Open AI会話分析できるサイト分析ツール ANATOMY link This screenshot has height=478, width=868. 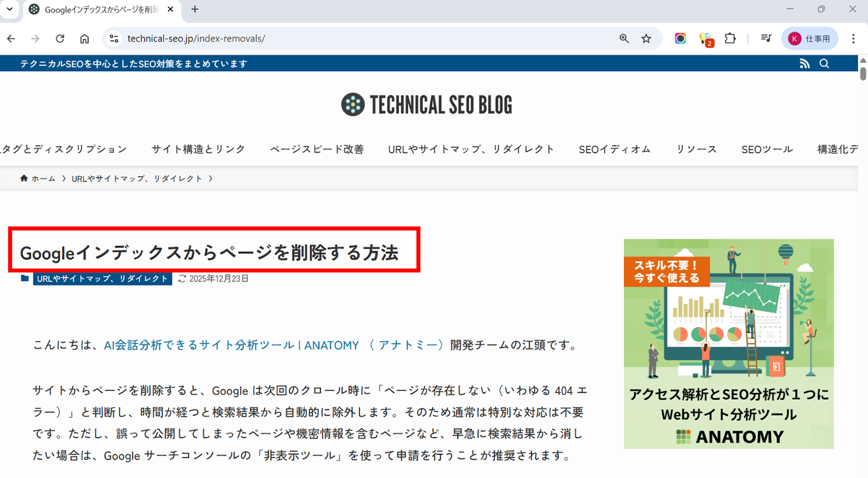point(273,345)
